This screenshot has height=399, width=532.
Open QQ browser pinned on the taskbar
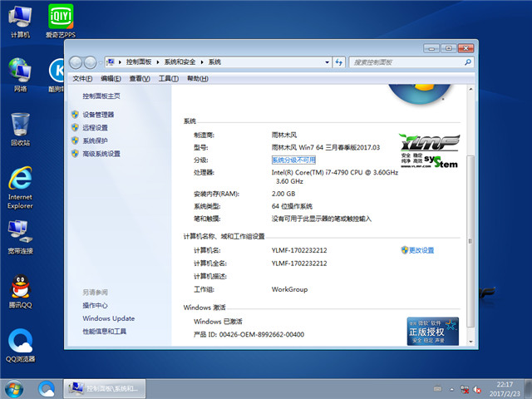(x=47, y=388)
